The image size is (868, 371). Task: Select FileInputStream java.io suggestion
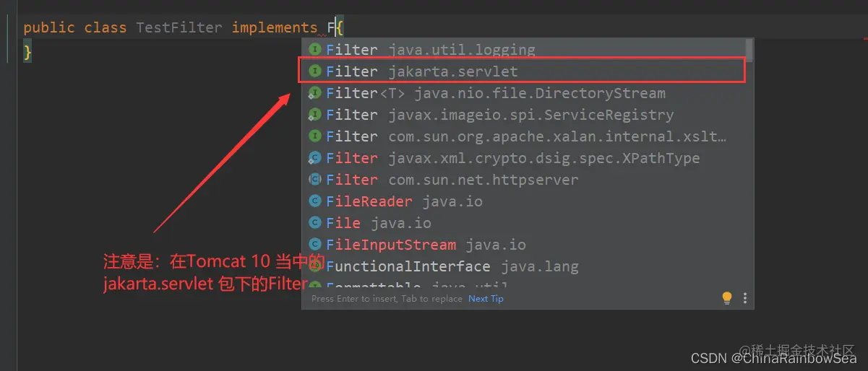point(523,245)
